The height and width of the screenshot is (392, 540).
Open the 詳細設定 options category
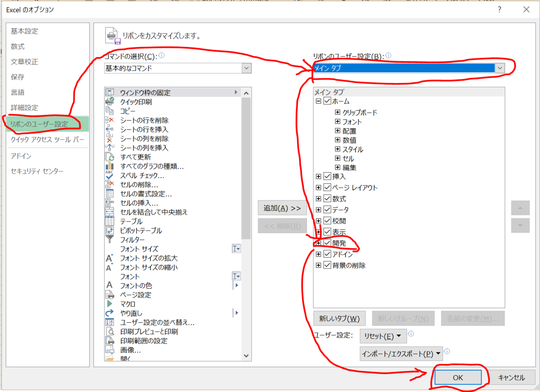(24, 107)
